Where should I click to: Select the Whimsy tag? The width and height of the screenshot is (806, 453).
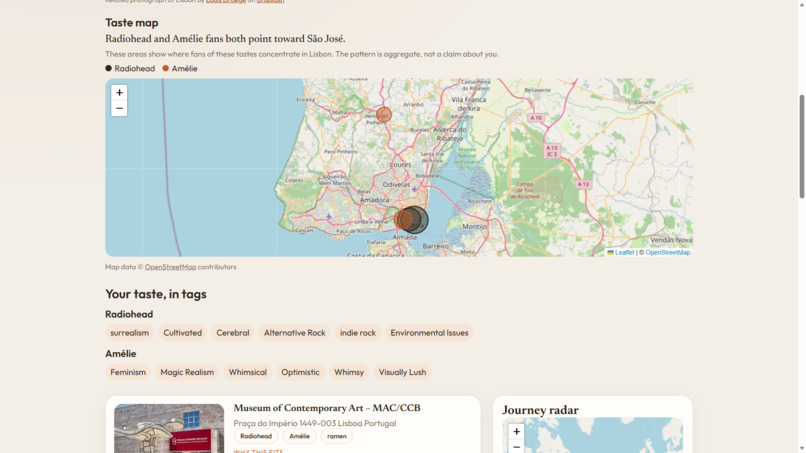point(349,372)
